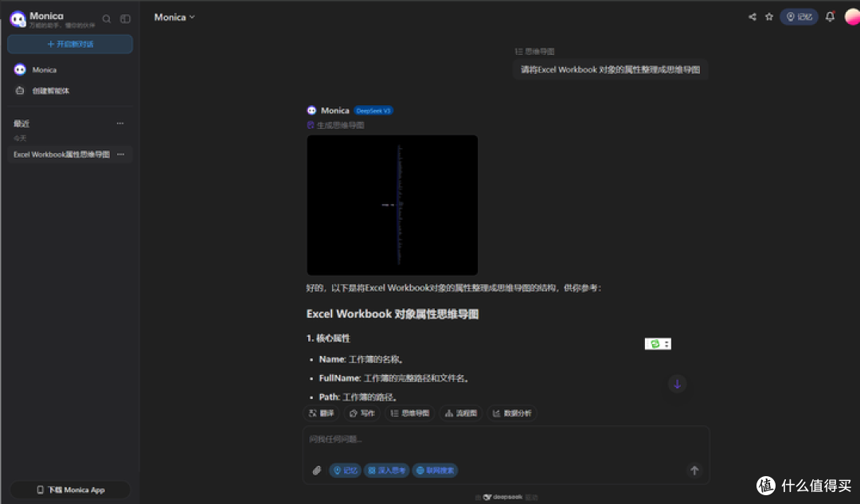Toggle the 联网搜索 option

pos(435,471)
